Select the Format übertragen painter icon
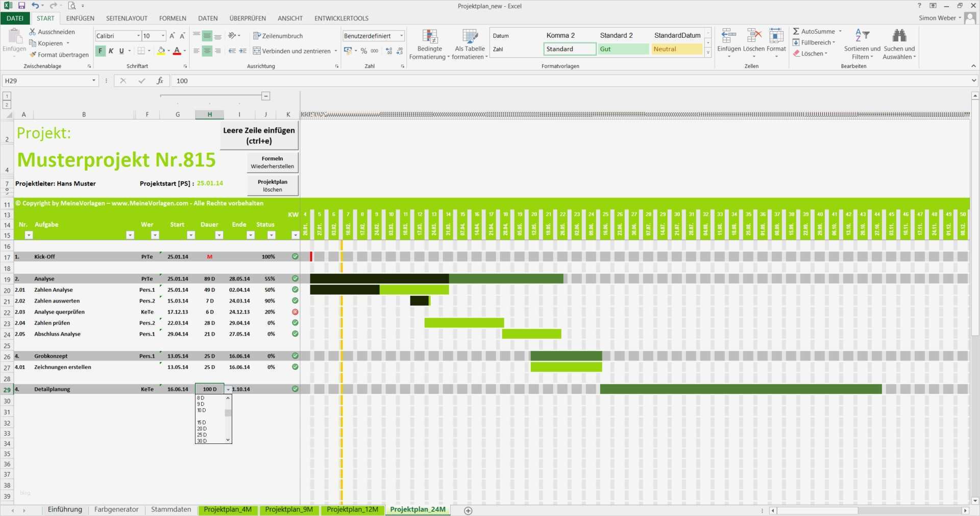The width and height of the screenshot is (980, 516). click(34, 55)
